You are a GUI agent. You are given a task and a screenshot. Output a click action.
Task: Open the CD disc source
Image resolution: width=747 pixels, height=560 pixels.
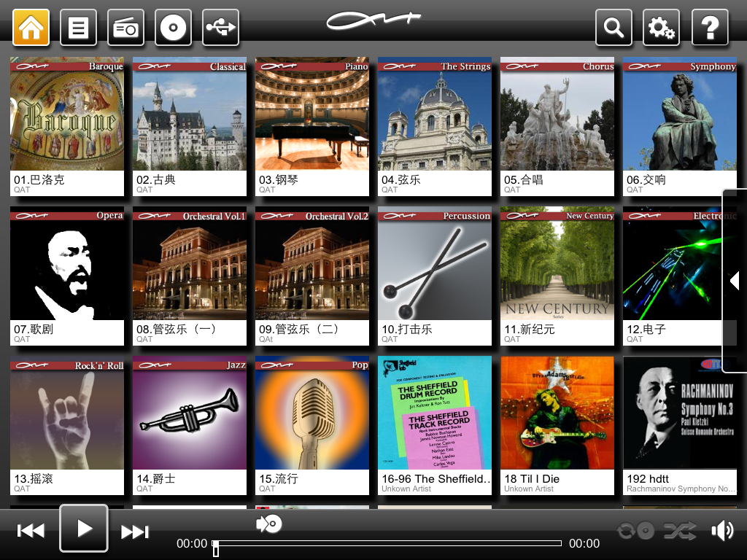click(x=174, y=28)
